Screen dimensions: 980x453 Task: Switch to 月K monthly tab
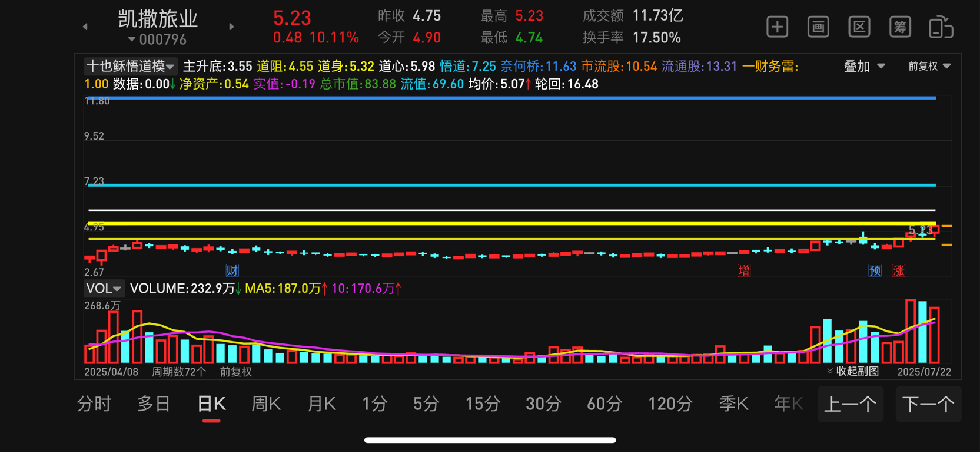tap(321, 404)
